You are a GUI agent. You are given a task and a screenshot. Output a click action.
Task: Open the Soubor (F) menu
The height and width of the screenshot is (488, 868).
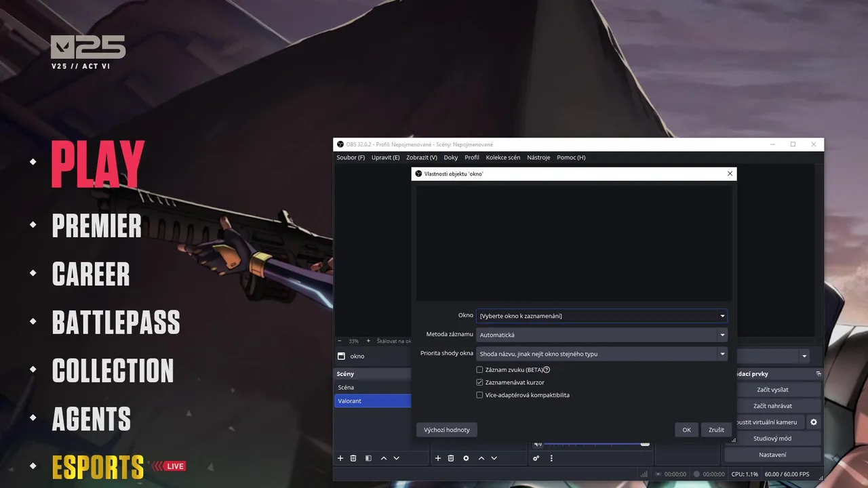coord(351,157)
